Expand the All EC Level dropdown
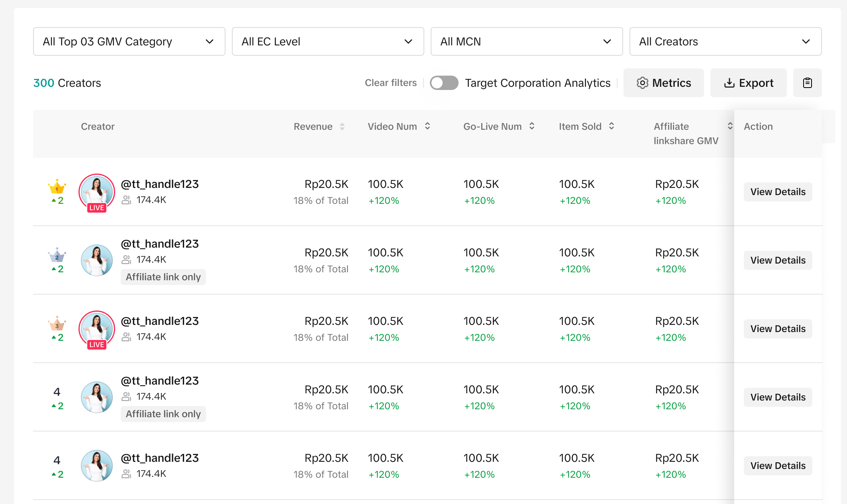 pyautogui.click(x=327, y=41)
